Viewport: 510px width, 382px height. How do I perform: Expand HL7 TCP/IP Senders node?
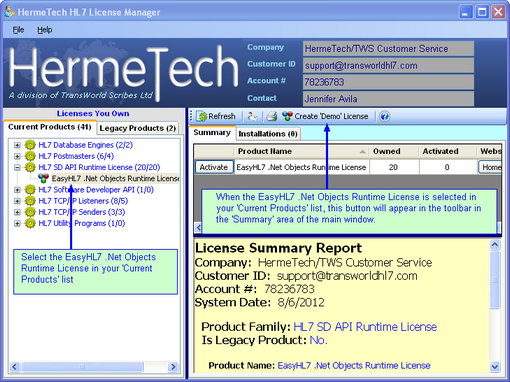17,212
